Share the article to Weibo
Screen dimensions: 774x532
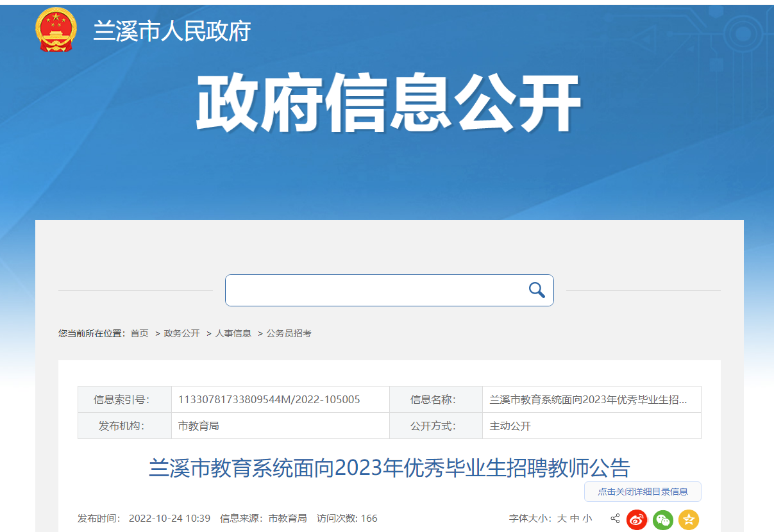637,519
